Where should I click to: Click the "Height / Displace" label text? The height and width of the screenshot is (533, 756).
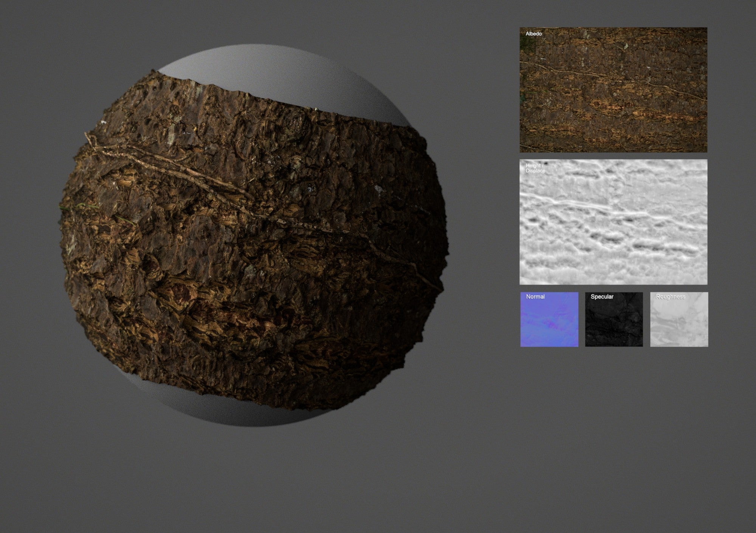(x=535, y=168)
